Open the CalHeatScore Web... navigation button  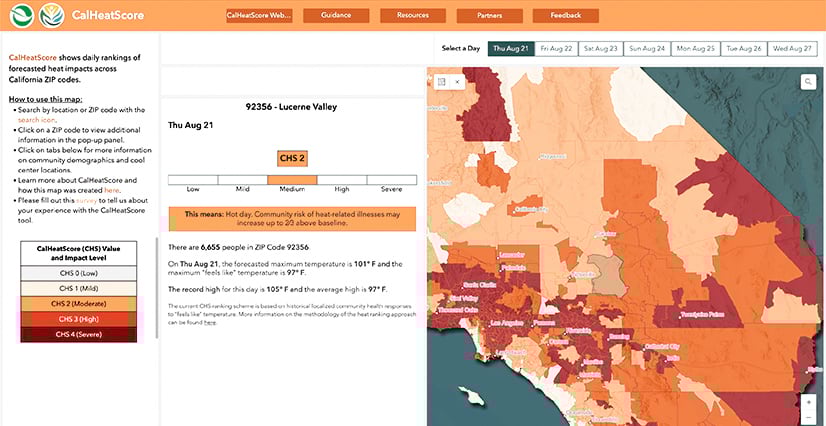coord(259,15)
